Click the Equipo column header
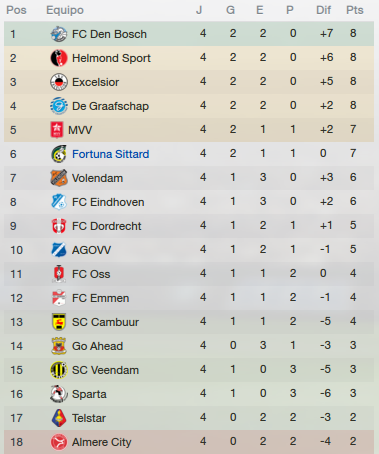Viewport: 379px width, 454px height. tap(65, 10)
